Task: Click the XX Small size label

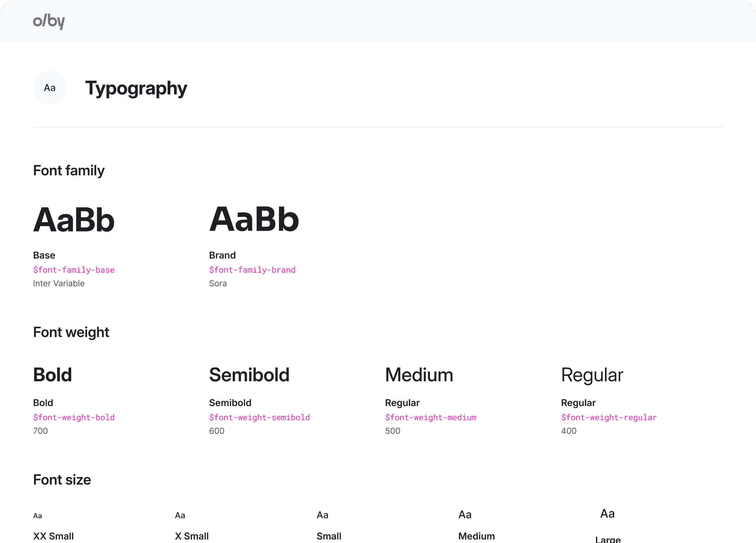Action: 53,536
